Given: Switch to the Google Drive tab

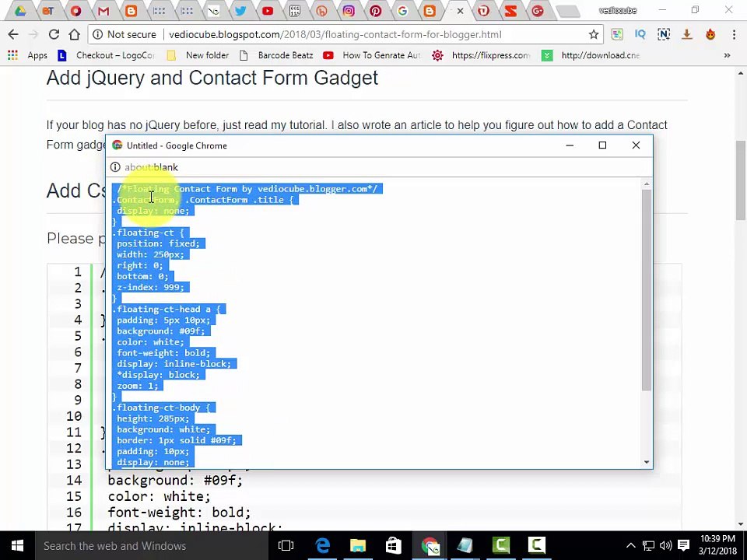Looking at the screenshot, I should (20, 10).
